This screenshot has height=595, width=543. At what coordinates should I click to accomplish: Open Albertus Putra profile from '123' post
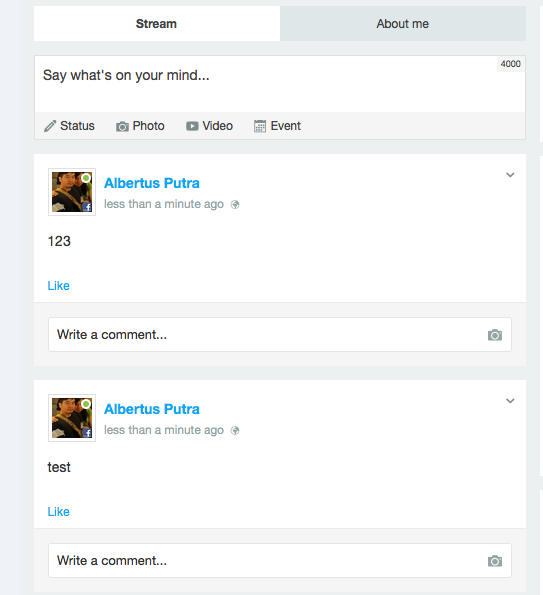point(152,183)
